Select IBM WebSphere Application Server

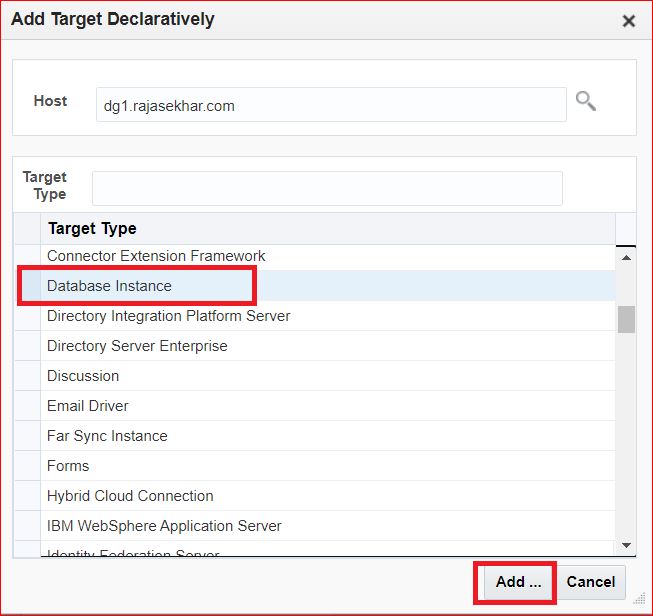[x=164, y=526]
